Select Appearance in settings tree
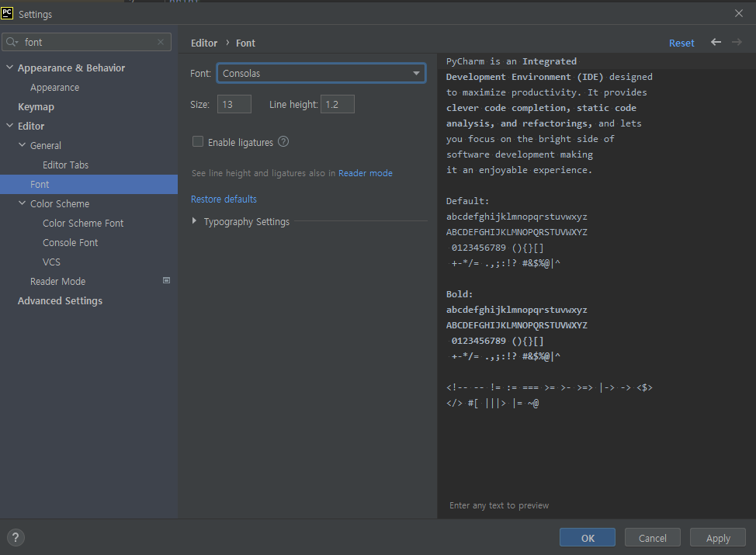 [54, 87]
